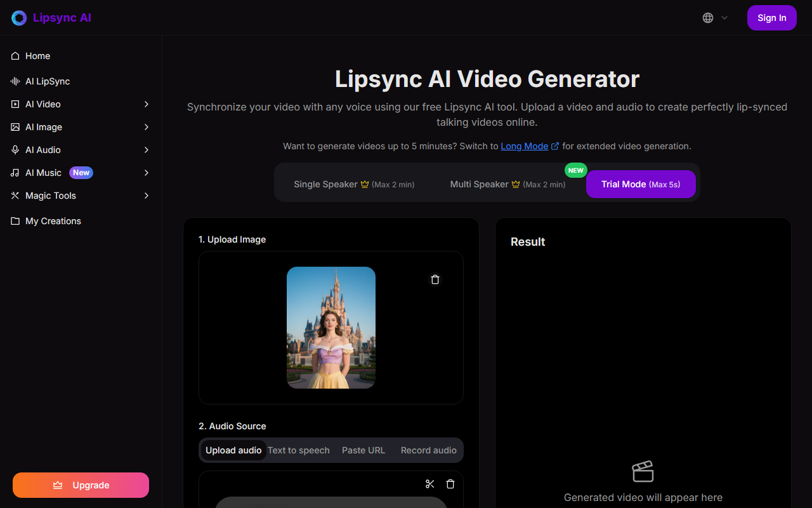812x508 pixels.
Task: Expand the AI Image chevron
Action: (x=147, y=127)
